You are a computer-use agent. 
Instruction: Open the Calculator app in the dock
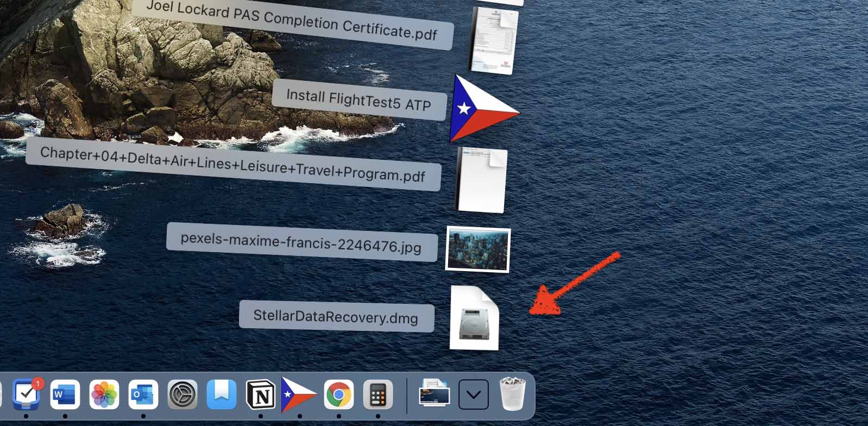[x=378, y=394]
